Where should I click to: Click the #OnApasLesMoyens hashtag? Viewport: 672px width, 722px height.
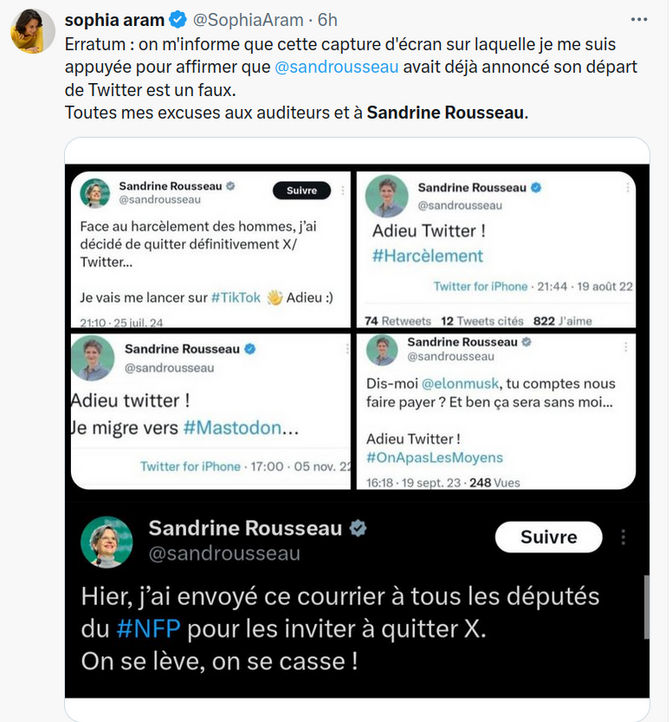coord(435,458)
